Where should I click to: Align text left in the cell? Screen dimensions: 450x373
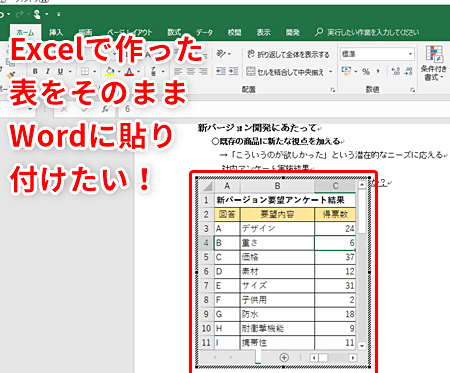(178, 71)
